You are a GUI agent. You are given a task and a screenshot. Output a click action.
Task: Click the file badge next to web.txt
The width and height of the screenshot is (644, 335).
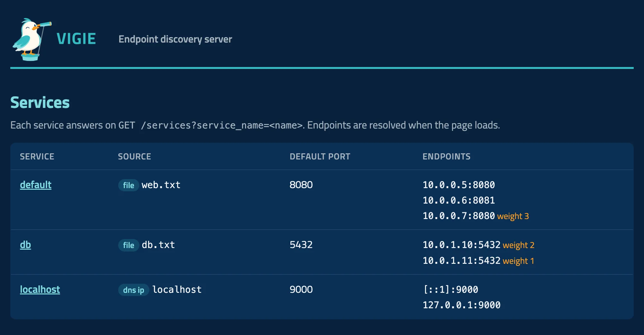click(x=128, y=185)
